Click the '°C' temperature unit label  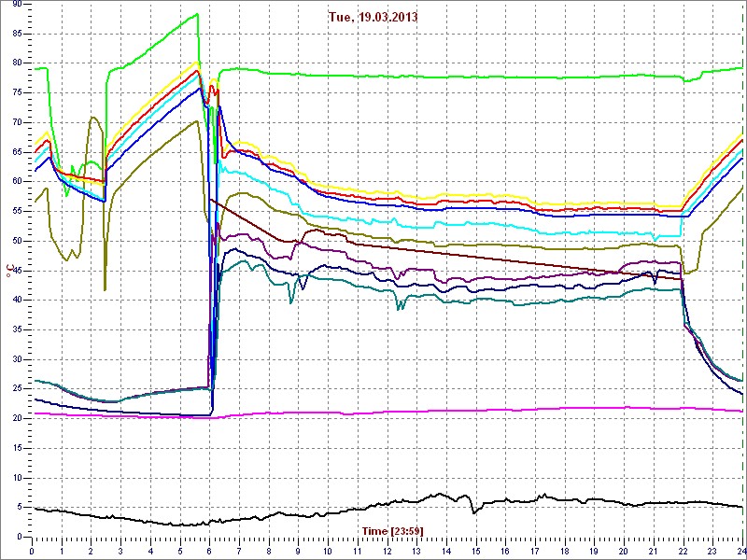click(8, 270)
